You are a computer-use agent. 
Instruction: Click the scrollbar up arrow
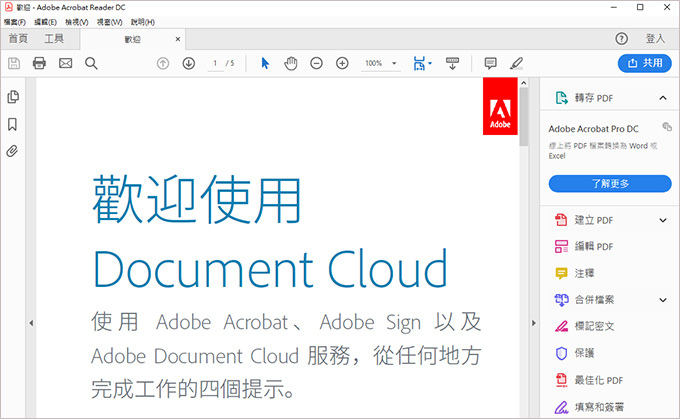[524, 83]
